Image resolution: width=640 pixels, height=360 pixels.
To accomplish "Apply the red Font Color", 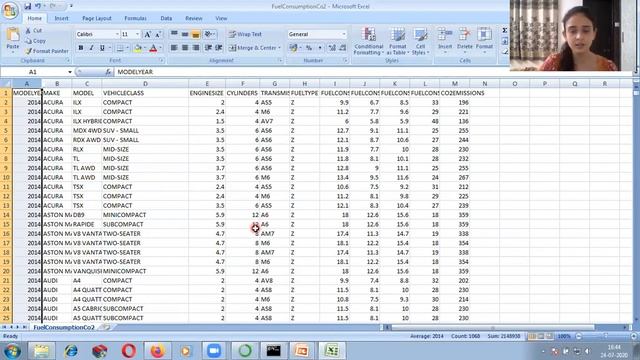I will (153, 48).
